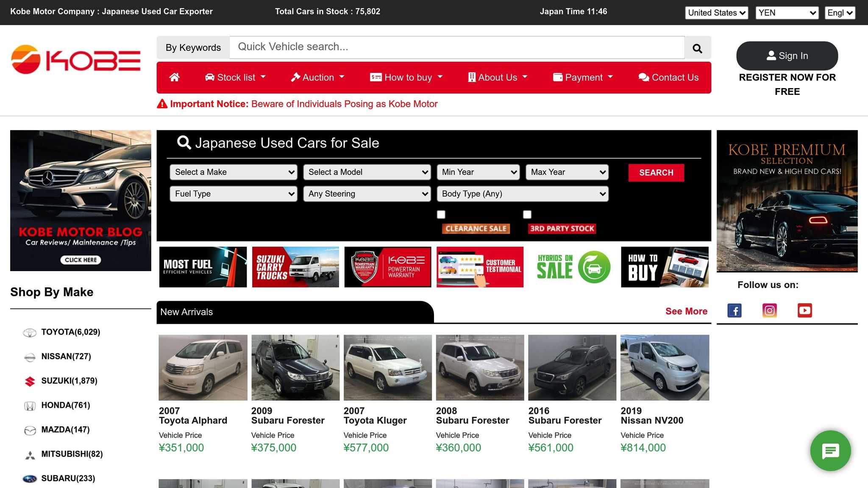Click the Toyota brand logo
Image resolution: width=868 pixels, height=488 pixels.
tap(30, 333)
